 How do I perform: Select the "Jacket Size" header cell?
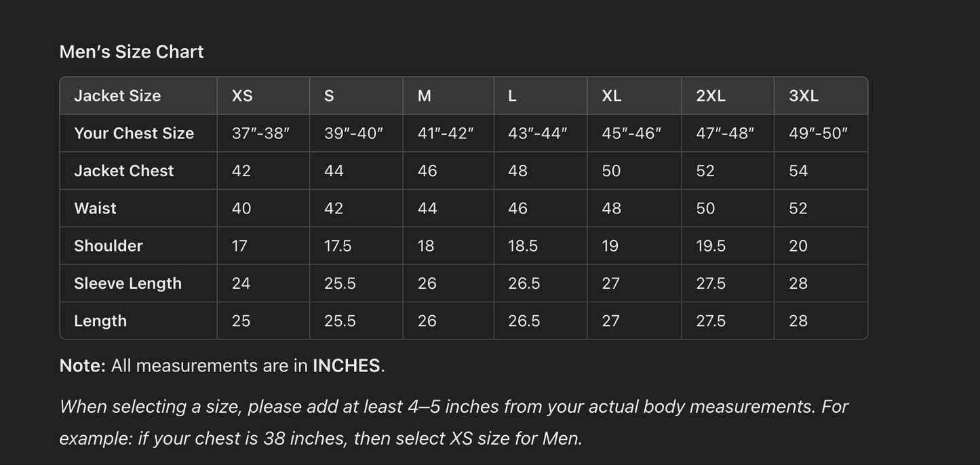pos(117,96)
